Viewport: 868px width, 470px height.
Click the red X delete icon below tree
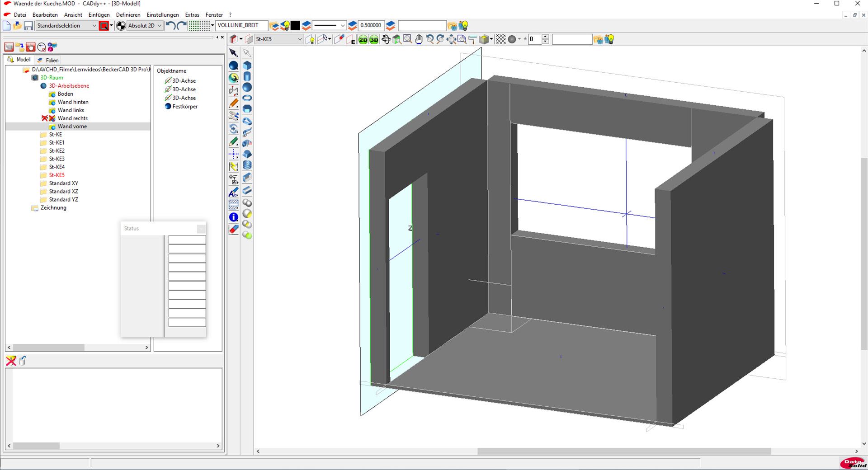(x=11, y=361)
